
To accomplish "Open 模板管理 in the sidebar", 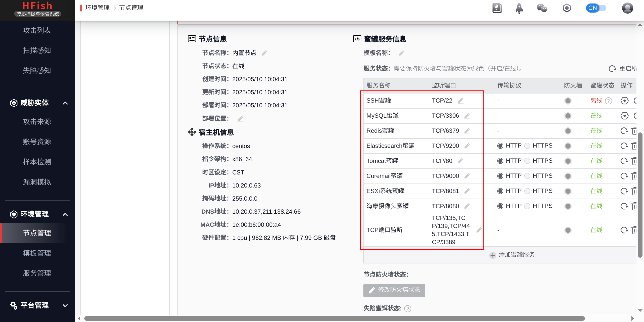I will 37,253.
